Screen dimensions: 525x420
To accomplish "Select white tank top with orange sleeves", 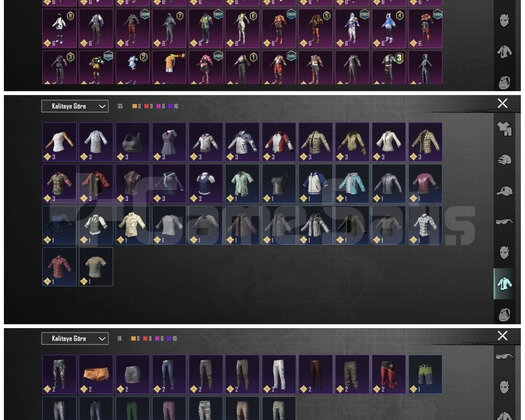I will 59,142.
